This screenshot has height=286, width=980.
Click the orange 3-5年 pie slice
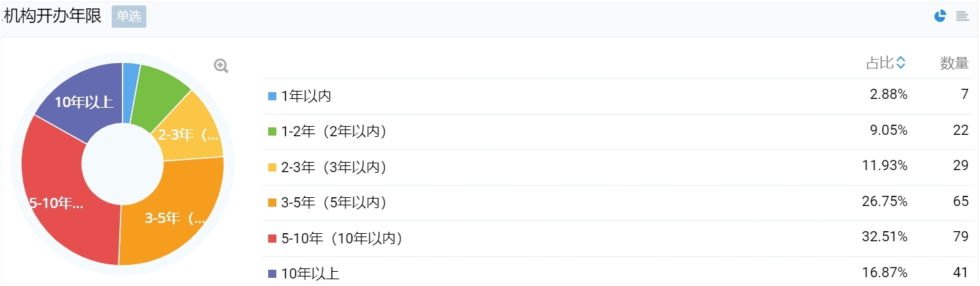pyautogui.click(x=173, y=217)
